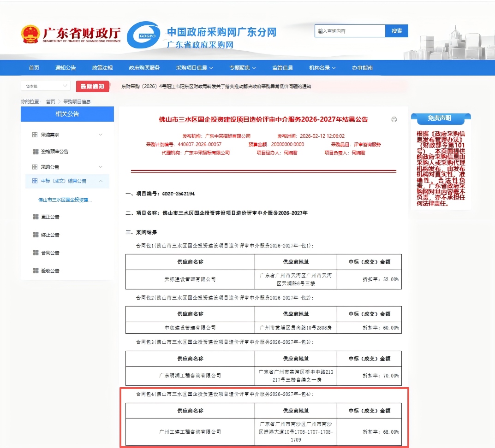
Task: Open the 机构名录 navigation menu
Action: coord(322,68)
